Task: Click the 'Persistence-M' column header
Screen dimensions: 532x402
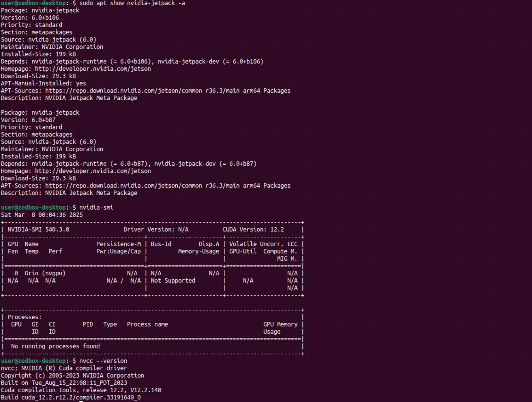Action: coord(119,244)
